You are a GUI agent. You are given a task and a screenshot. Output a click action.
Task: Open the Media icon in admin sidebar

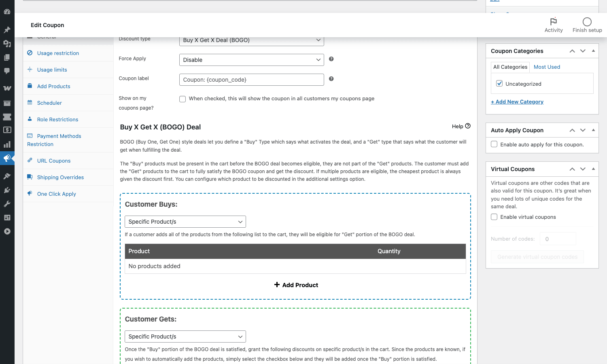pyautogui.click(x=7, y=44)
